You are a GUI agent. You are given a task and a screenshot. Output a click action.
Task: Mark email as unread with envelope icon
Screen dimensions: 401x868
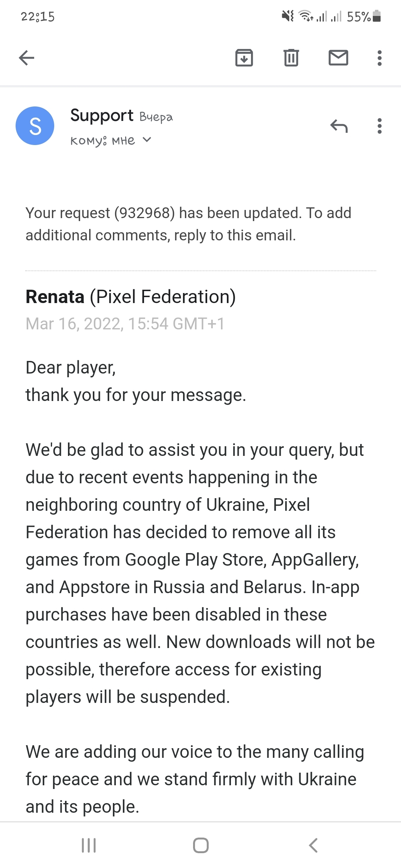338,58
